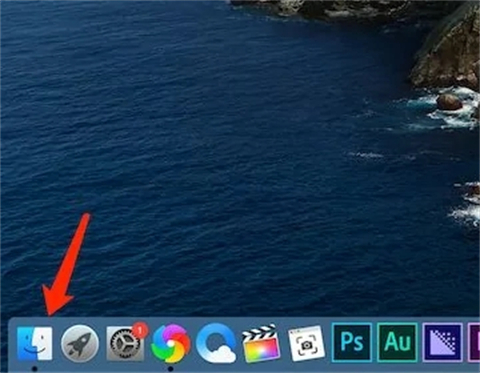Launch Final Cut Pro clapperboard icon
The image size is (480, 373).
[x=261, y=343]
